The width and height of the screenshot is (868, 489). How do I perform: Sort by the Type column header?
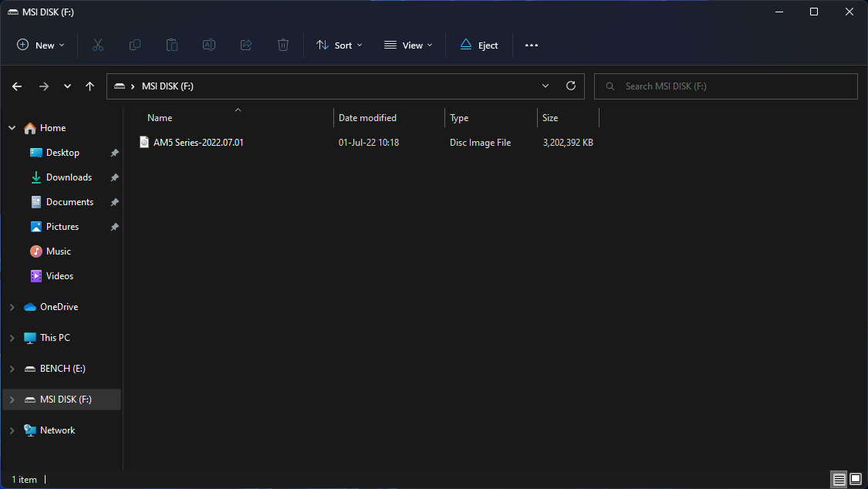(x=459, y=118)
